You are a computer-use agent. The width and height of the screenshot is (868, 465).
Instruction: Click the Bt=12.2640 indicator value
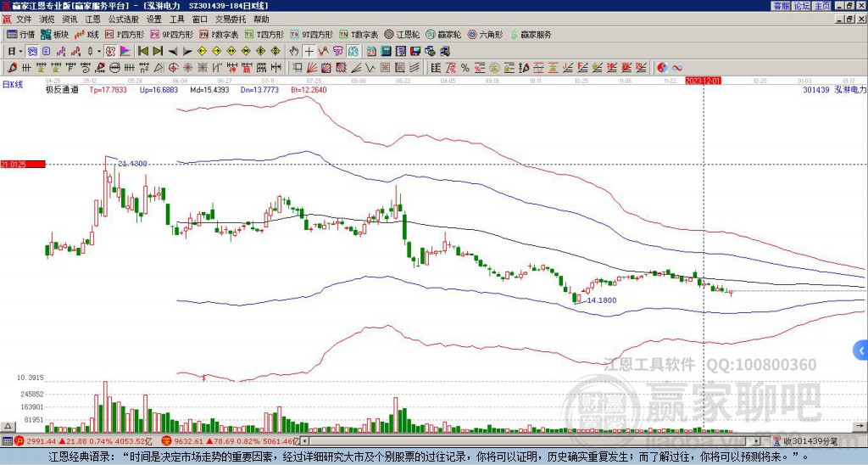pos(309,89)
